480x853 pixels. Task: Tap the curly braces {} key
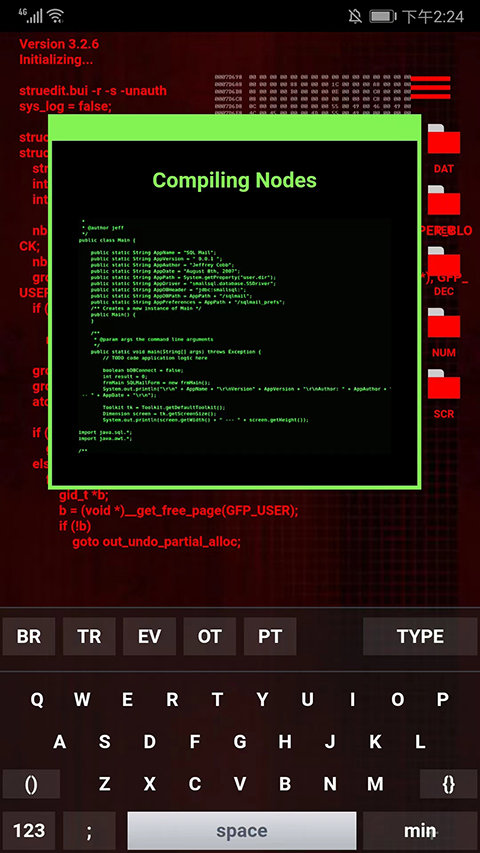coord(448,784)
